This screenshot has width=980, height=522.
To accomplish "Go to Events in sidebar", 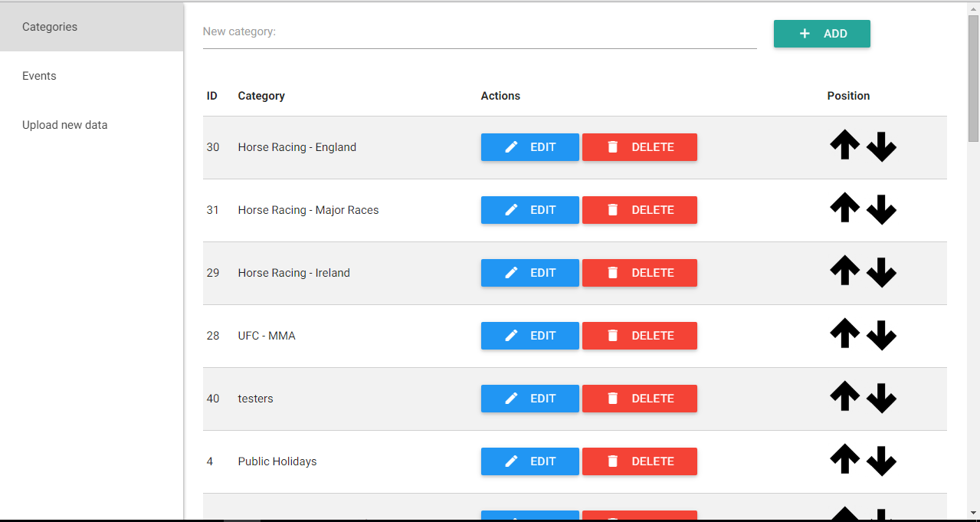I will tap(39, 76).
